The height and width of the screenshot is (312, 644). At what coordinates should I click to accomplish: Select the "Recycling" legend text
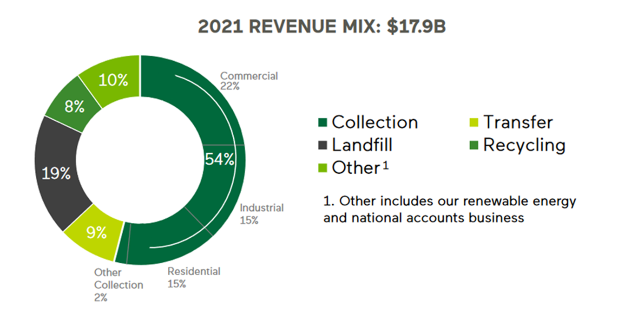coord(524,145)
